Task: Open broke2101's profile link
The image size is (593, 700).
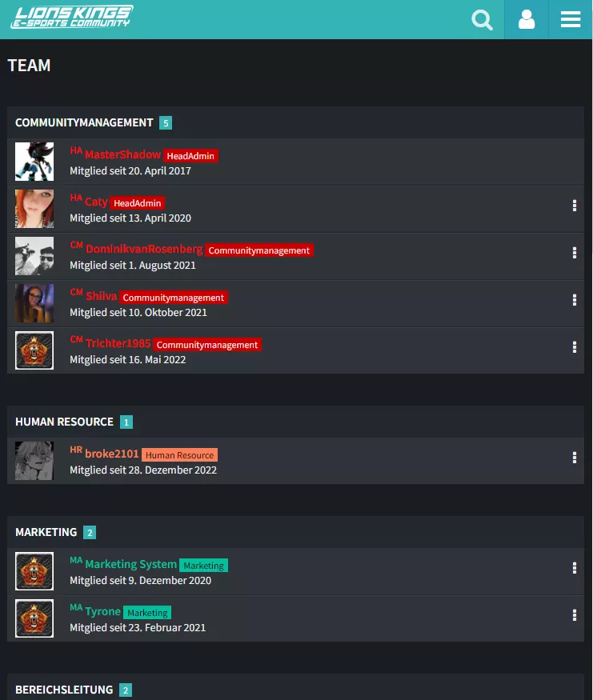Action: click(111, 454)
